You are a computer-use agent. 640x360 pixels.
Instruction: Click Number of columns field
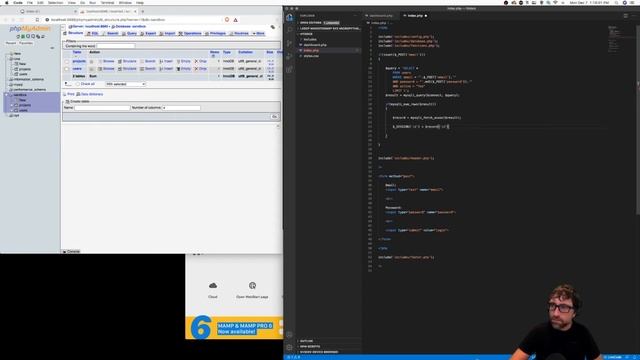click(x=181, y=108)
